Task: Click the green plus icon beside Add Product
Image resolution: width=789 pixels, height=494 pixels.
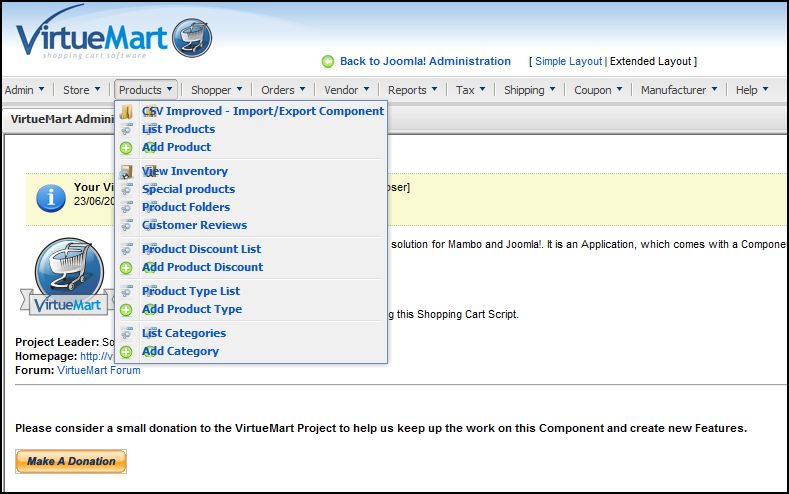Action: [126, 148]
